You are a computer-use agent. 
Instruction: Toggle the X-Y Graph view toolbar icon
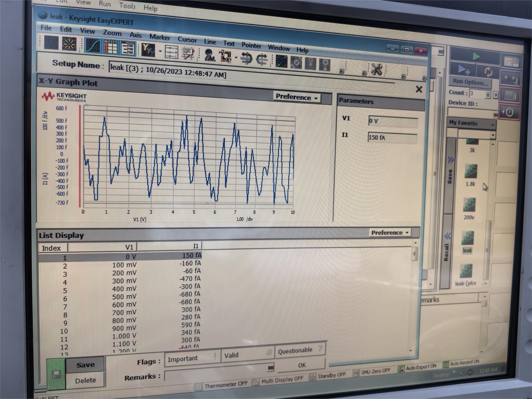93,45
